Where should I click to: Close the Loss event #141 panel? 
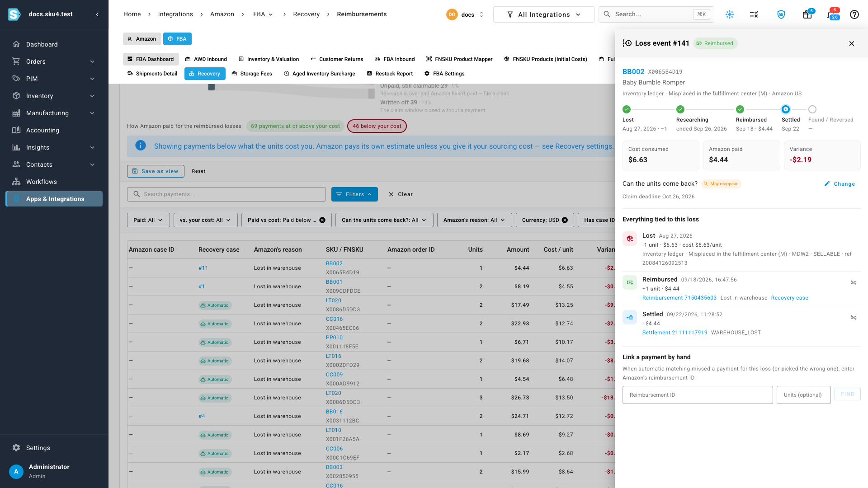pyautogui.click(x=852, y=43)
